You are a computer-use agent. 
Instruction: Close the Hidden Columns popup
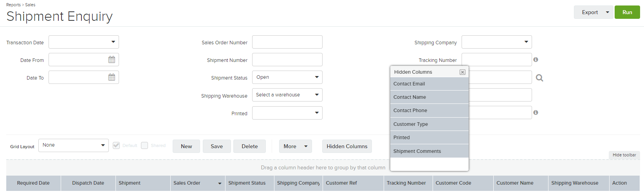[x=462, y=72]
